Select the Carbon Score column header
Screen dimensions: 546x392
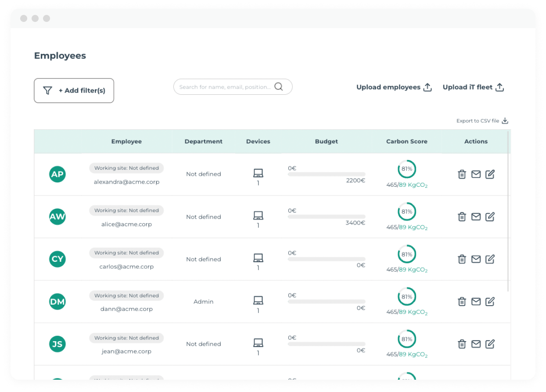406,141
